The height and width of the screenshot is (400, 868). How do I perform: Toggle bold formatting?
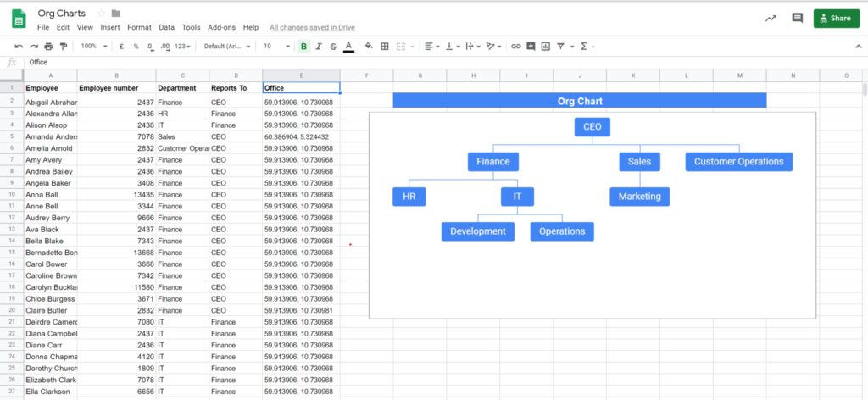point(303,47)
